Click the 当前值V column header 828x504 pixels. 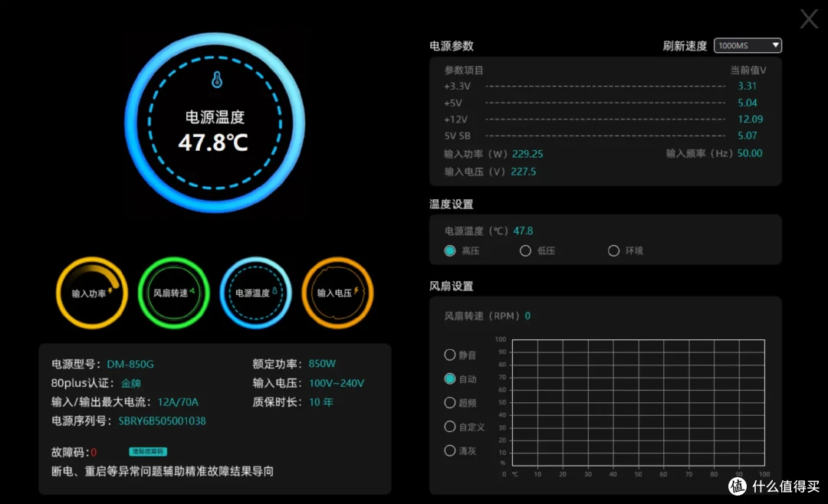pyautogui.click(x=748, y=70)
